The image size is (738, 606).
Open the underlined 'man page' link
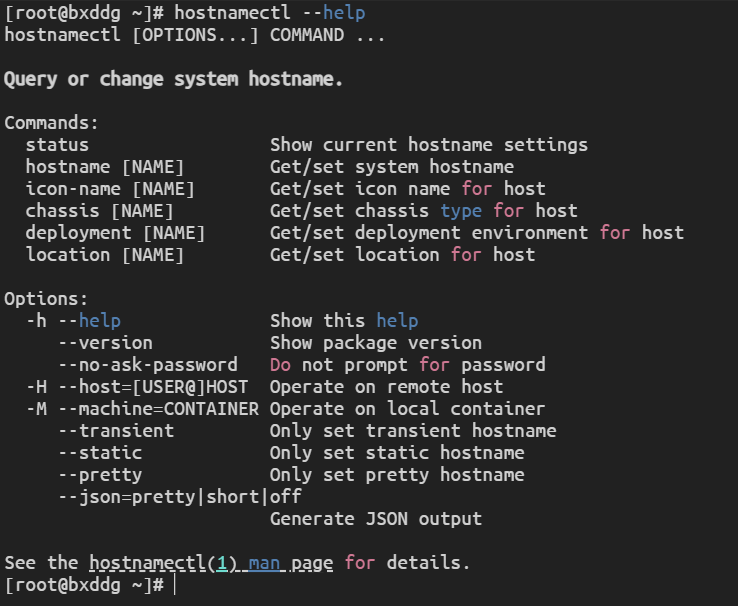(291, 563)
